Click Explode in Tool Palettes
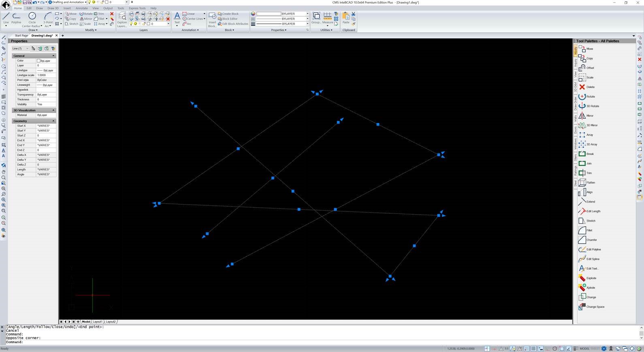 [587, 278]
